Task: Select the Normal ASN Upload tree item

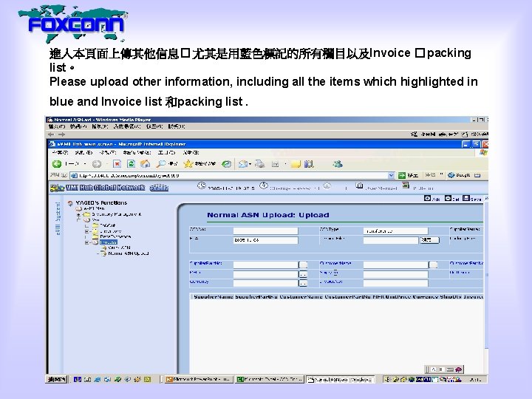Action: (x=129, y=253)
